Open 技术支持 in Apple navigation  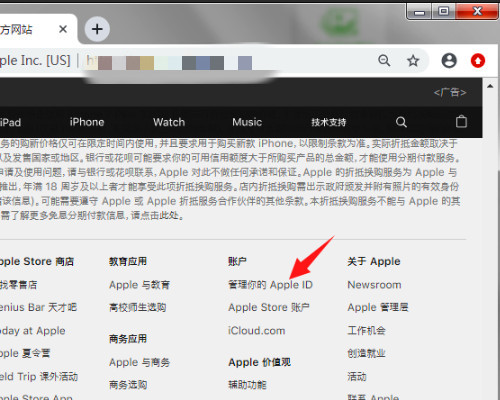[x=329, y=122]
